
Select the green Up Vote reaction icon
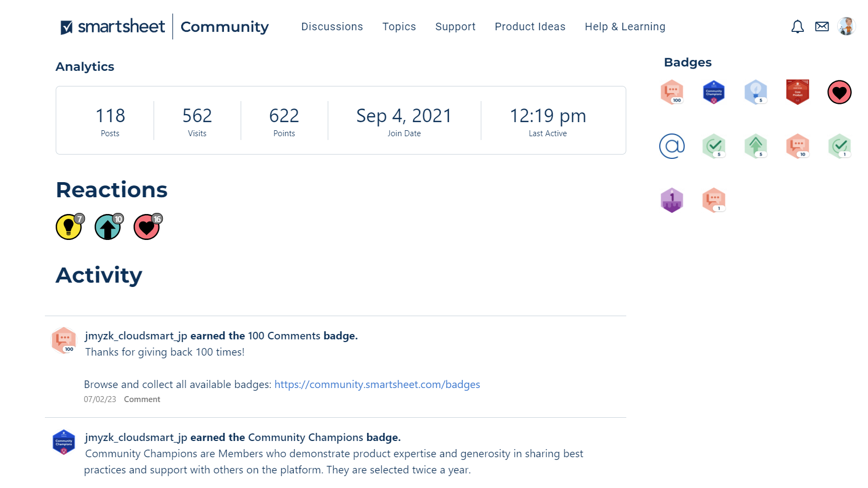(x=107, y=226)
